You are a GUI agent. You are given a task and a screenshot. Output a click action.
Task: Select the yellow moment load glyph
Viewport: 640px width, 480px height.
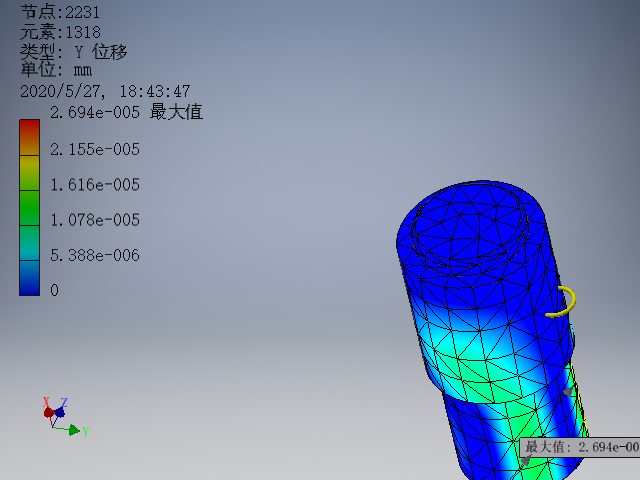pyautogui.click(x=562, y=302)
